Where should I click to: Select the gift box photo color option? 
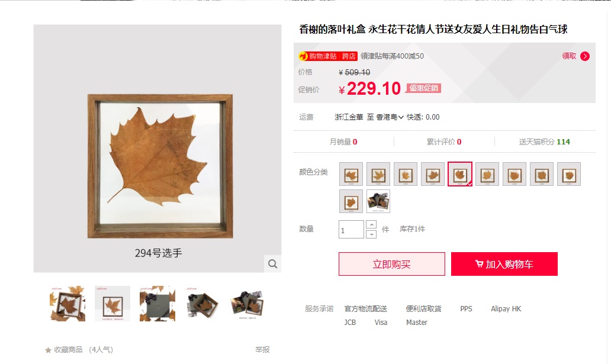pyautogui.click(x=378, y=201)
